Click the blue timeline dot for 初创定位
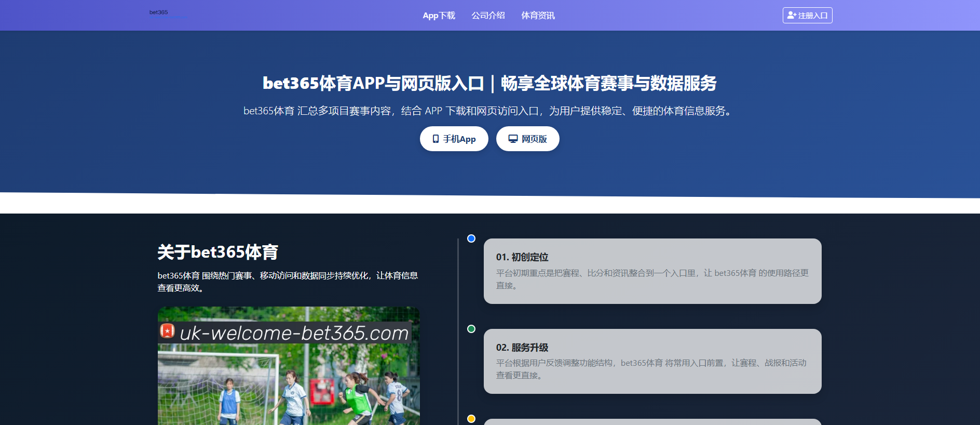The width and height of the screenshot is (980, 425). [471, 238]
